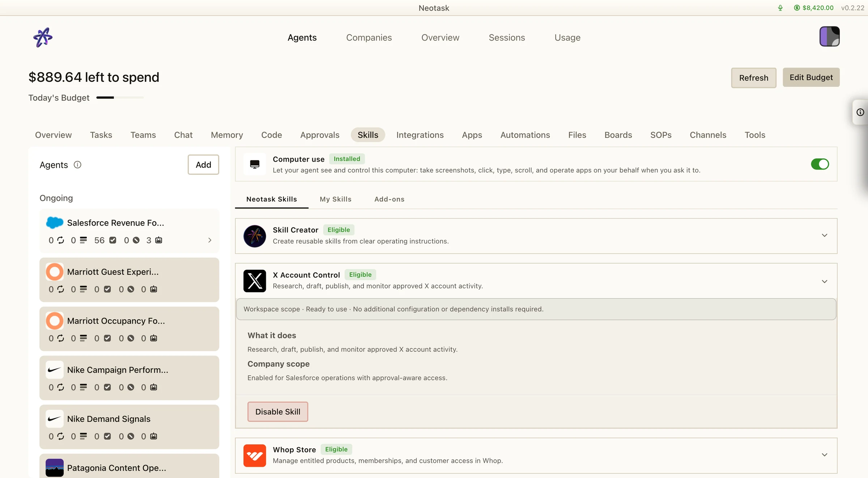Click Marriott Occupancy Fo... agent icon

click(55, 321)
